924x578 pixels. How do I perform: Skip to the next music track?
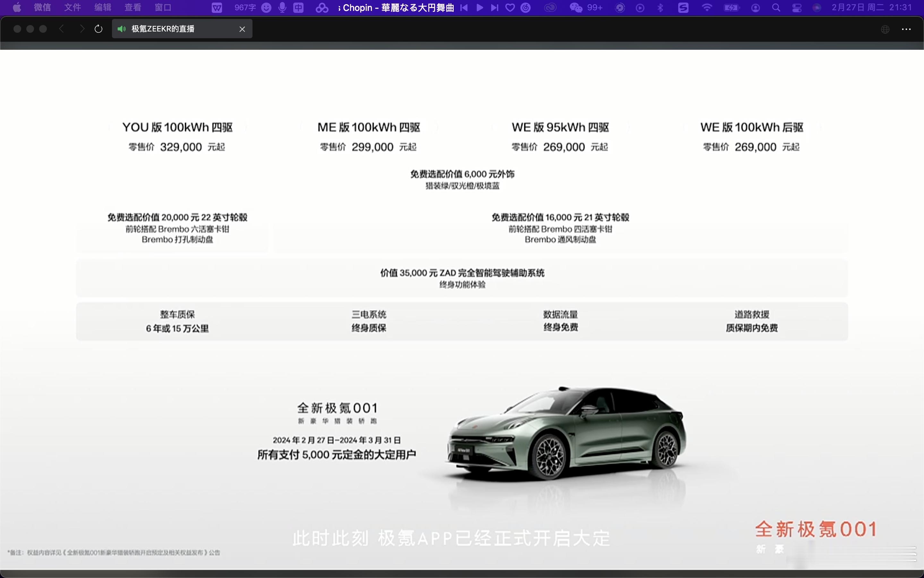tap(494, 8)
